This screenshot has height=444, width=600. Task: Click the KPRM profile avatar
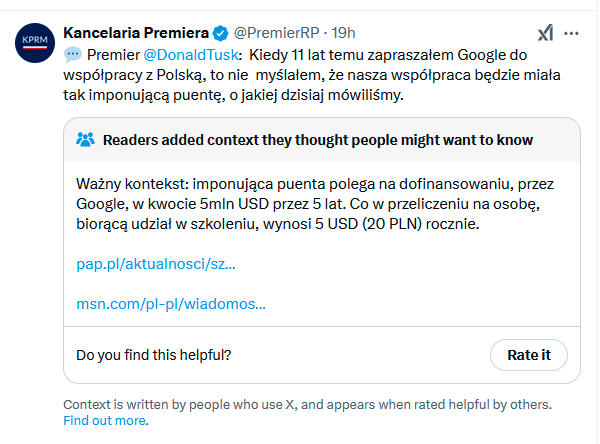coord(35,43)
